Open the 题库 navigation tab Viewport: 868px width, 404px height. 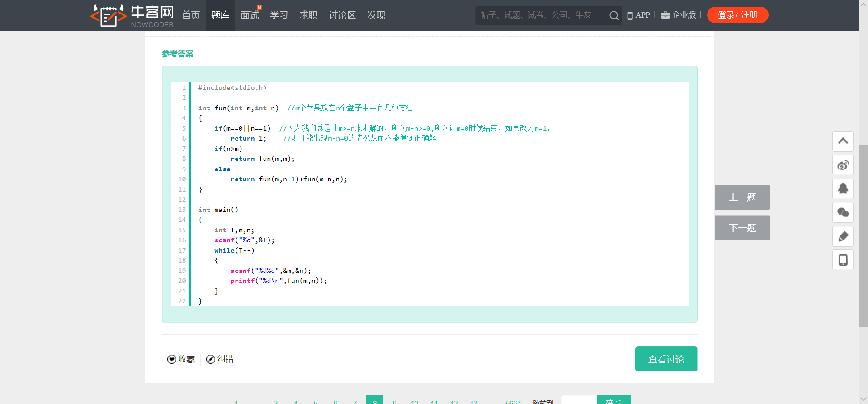(220, 15)
